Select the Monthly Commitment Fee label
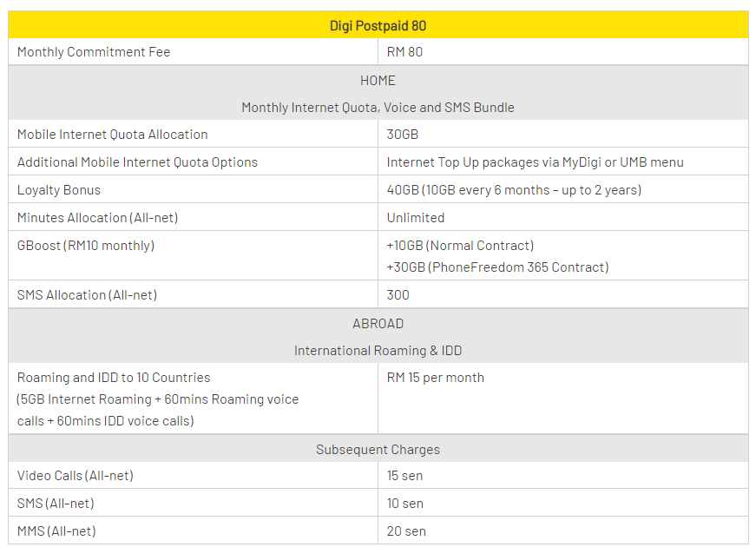Image resolution: width=756 pixels, height=547 pixels. coord(94,52)
